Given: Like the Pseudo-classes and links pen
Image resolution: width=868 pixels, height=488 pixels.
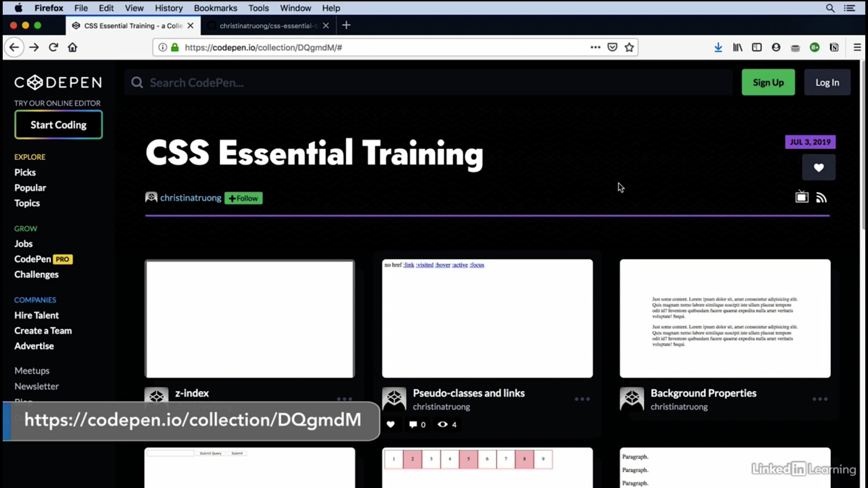Looking at the screenshot, I should [391, 424].
